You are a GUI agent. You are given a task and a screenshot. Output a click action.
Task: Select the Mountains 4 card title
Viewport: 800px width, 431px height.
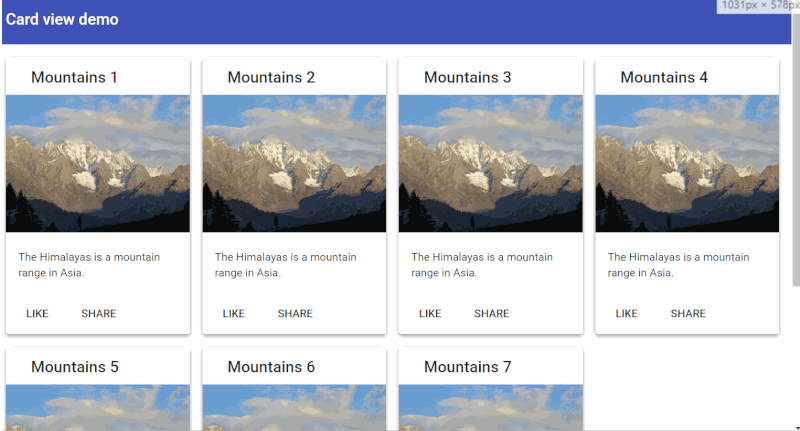664,77
